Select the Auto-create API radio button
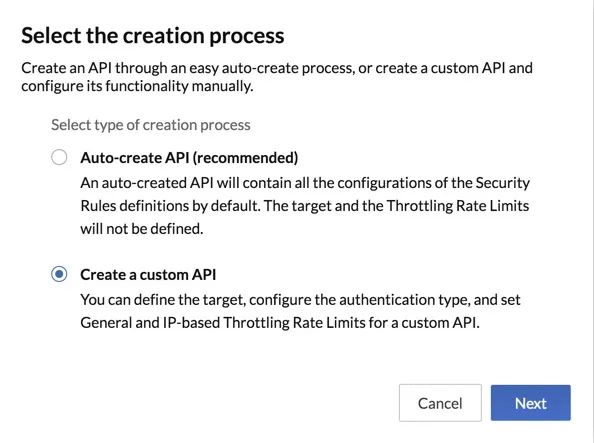This screenshot has height=443, width=594. pos(59,157)
